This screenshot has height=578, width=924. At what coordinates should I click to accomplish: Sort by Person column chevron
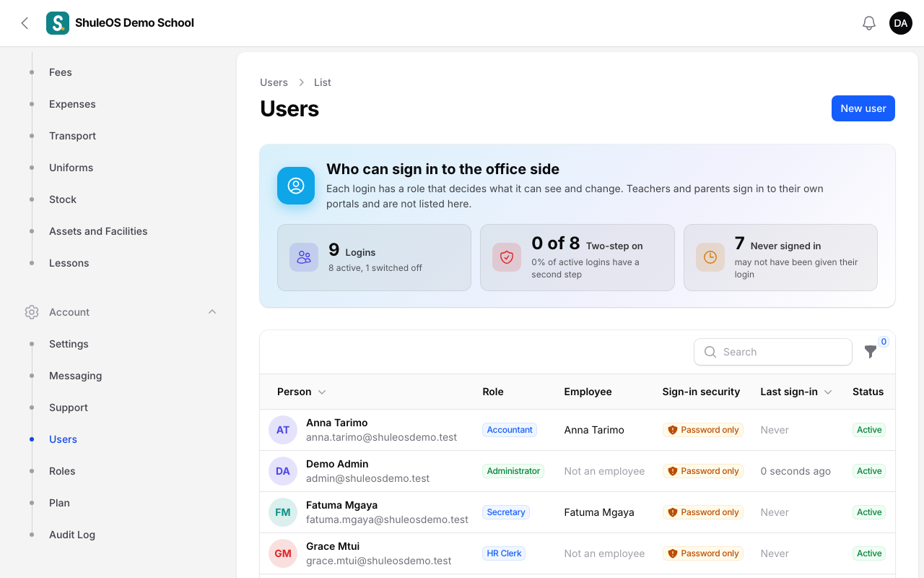coord(322,392)
